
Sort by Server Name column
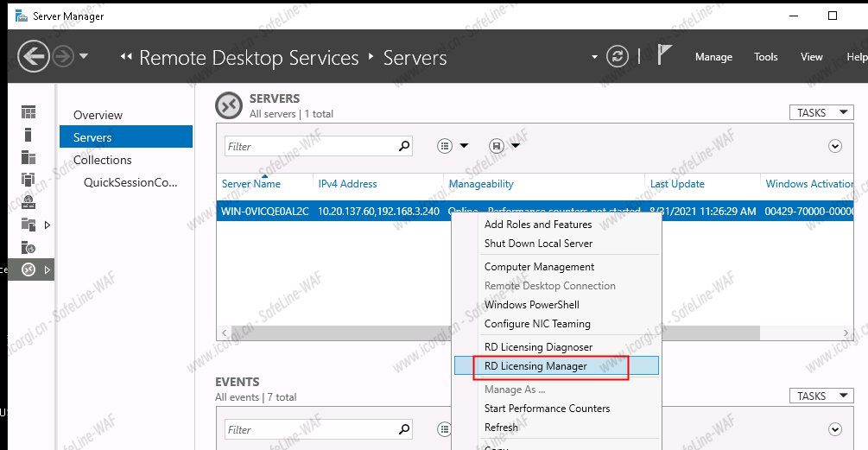click(x=250, y=184)
